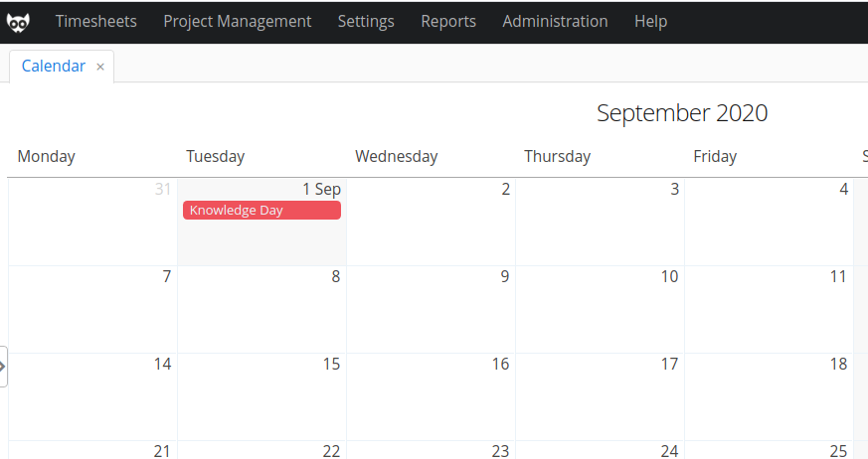Select the Calendar tab

pyautogui.click(x=53, y=66)
